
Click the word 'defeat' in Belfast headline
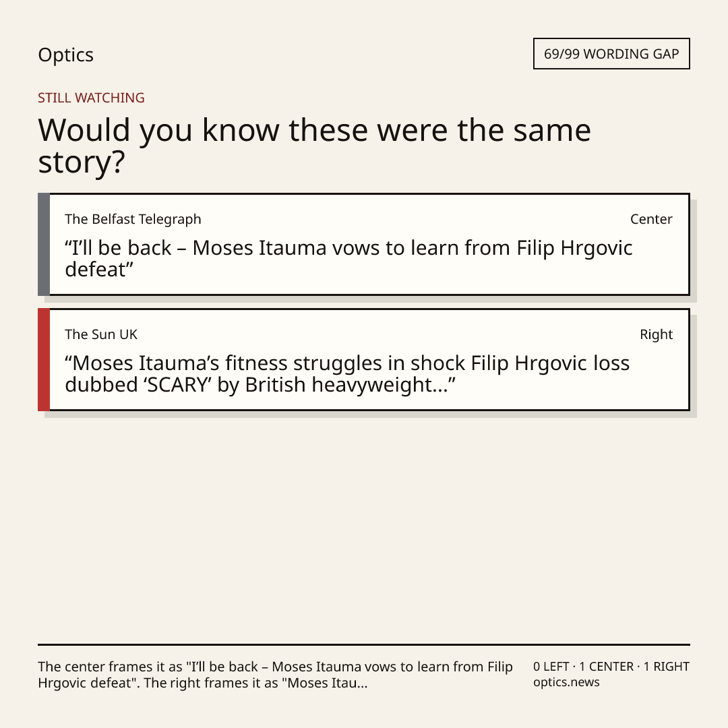96,270
